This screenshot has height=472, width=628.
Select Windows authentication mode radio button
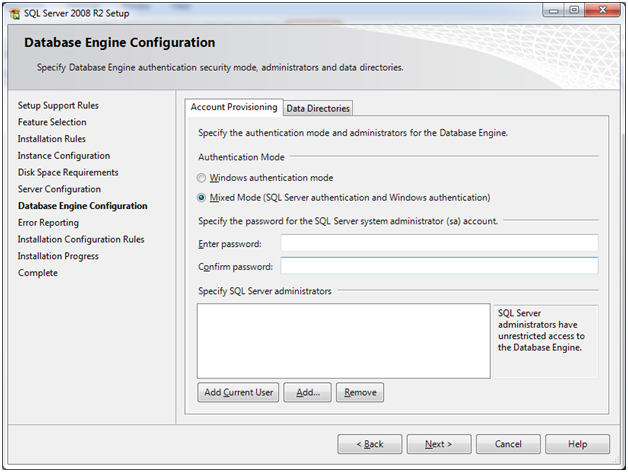202,178
